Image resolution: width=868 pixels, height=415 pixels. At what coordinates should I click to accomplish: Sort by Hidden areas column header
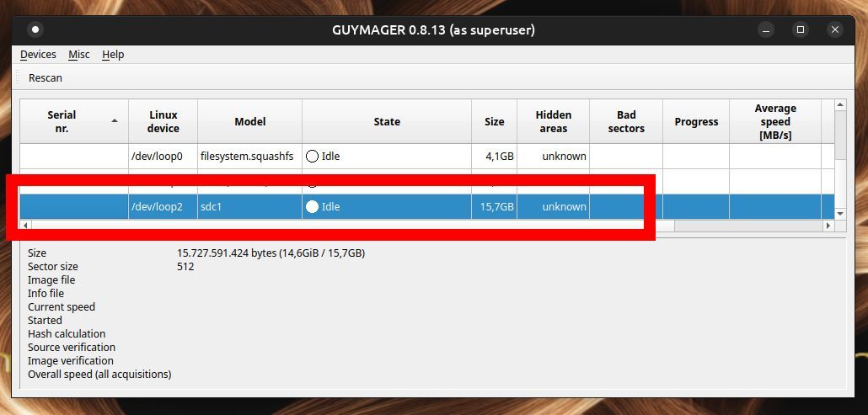pos(553,121)
